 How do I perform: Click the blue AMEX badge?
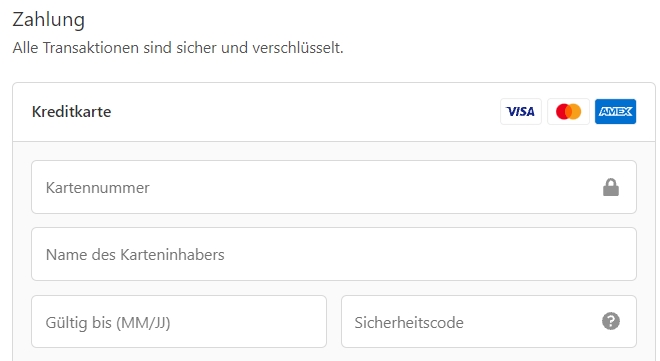pos(615,111)
